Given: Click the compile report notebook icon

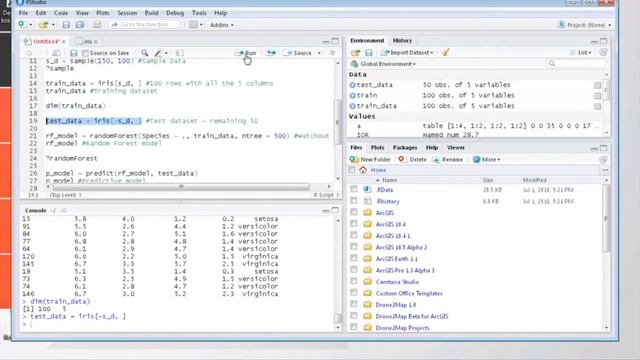Looking at the screenshot, I should click(x=180, y=53).
